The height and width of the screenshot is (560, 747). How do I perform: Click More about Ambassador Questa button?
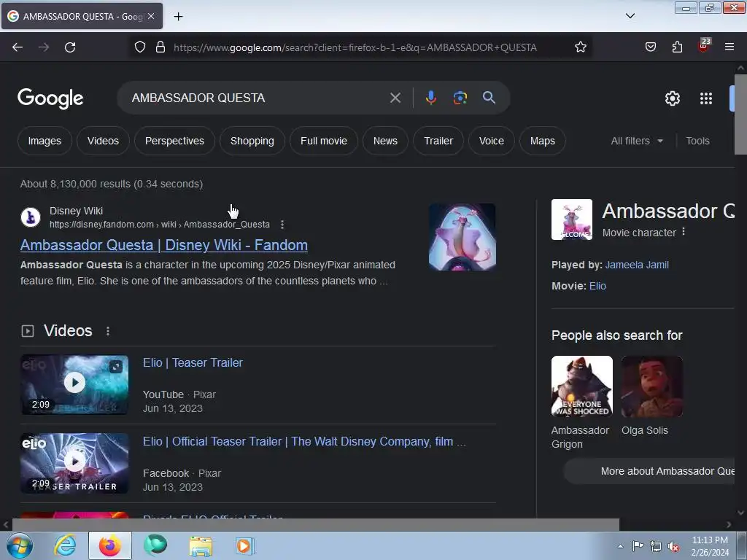[650, 472]
